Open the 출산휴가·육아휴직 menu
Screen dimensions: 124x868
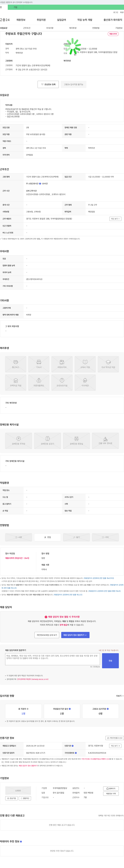tap(113, 20)
